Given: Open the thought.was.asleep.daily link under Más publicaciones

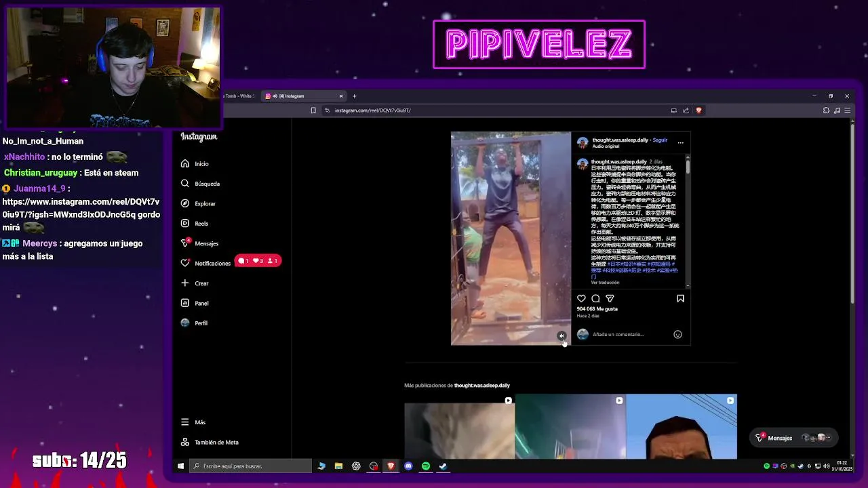Looking at the screenshot, I should (482, 386).
